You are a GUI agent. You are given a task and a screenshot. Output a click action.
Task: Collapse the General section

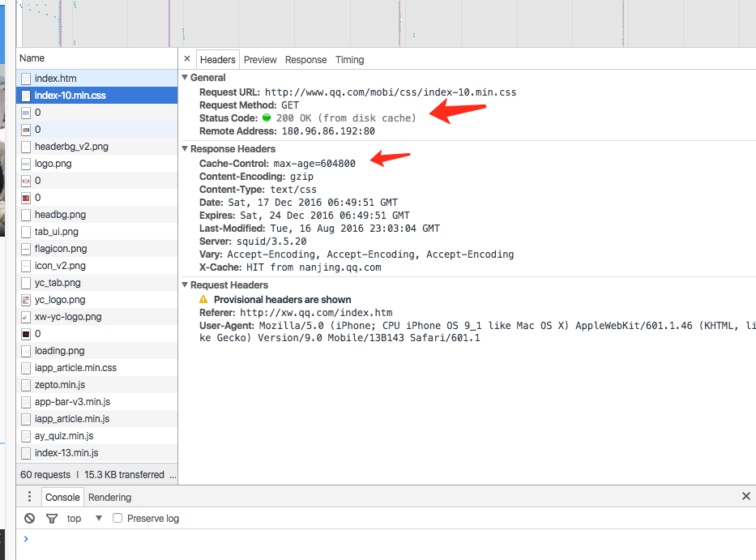tap(185, 78)
